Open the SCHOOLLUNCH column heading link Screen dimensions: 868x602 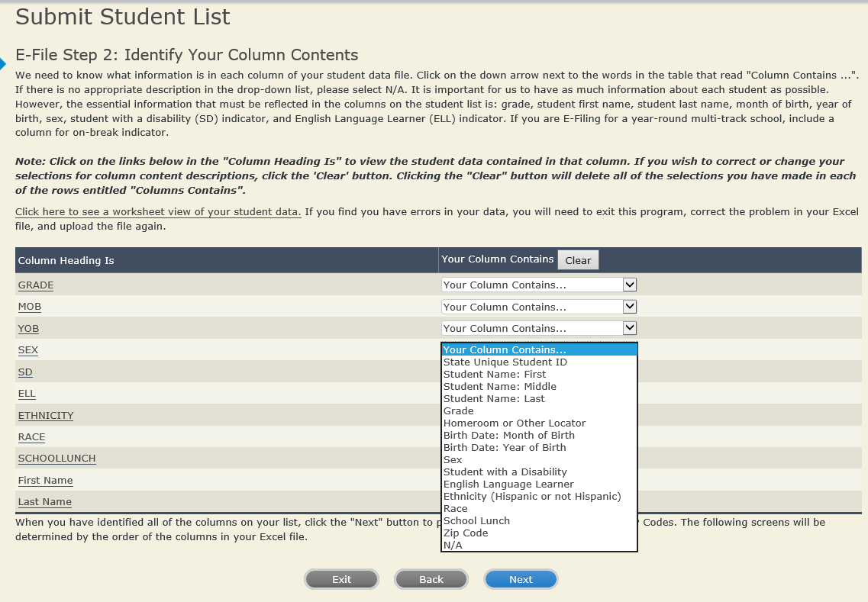point(56,459)
